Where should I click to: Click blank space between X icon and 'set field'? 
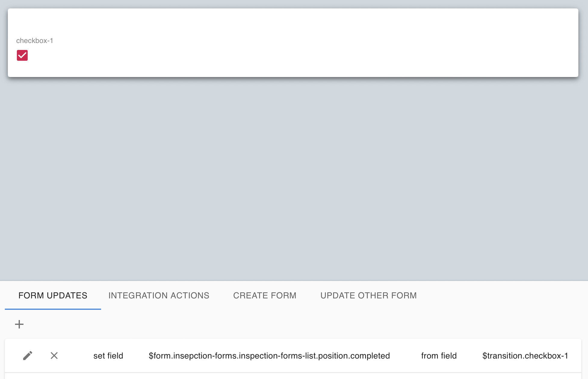click(75, 356)
